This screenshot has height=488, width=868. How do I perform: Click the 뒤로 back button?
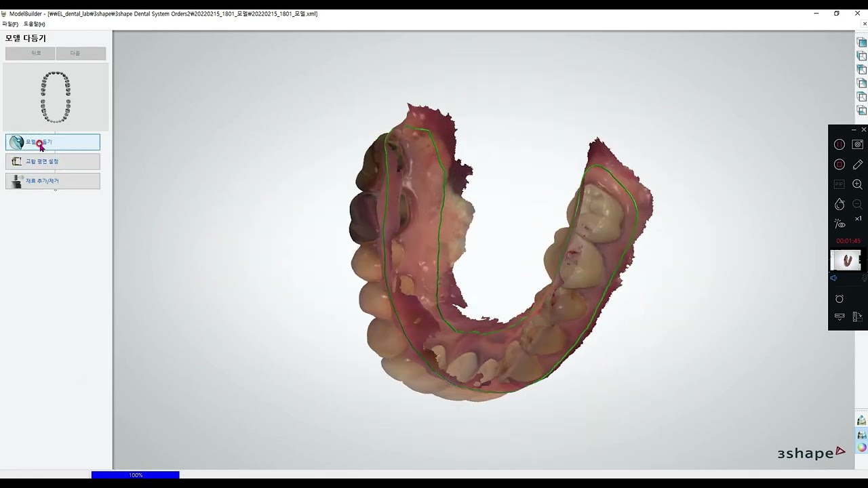(31, 53)
